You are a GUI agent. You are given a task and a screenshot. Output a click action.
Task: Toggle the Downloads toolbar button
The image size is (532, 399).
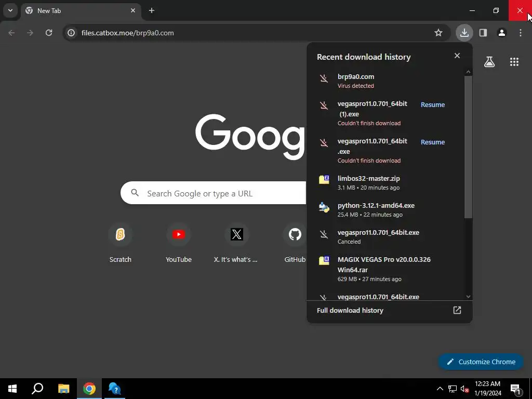click(464, 33)
